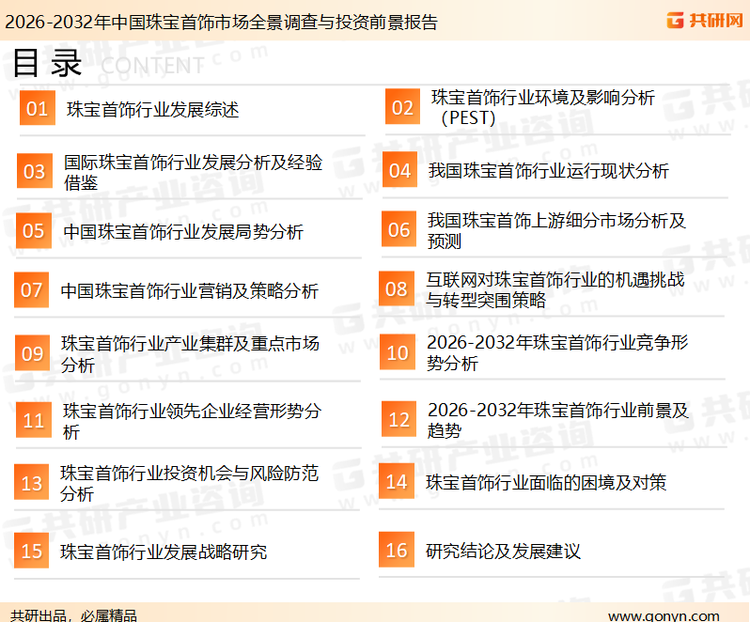
Task: Select the text 珠宝首饰行业面临的困境及对策
Action: [x=546, y=482]
